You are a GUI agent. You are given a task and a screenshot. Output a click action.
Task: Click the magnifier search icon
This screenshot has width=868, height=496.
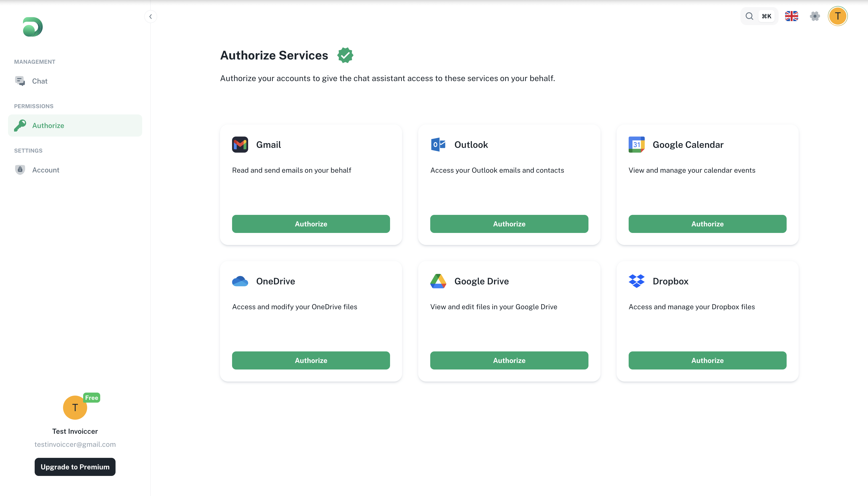point(749,16)
